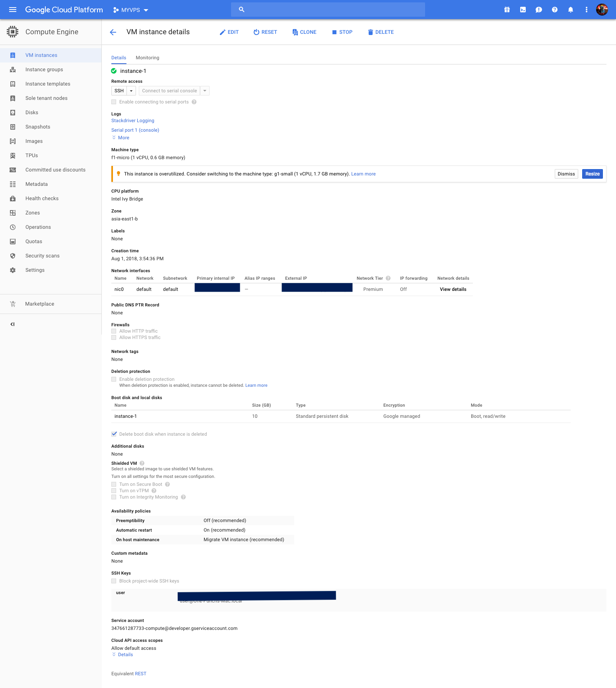Switch to the Monitoring tab

[148, 58]
